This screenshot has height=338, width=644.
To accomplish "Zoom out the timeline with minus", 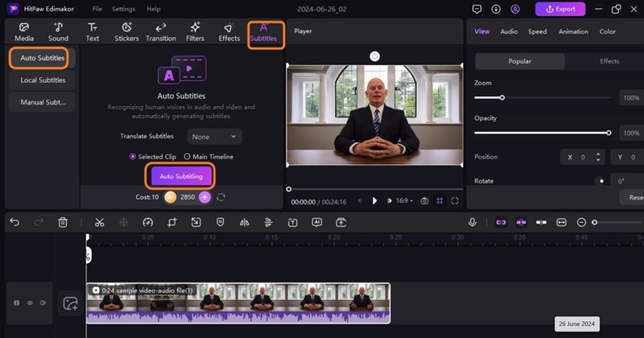I will [x=581, y=222].
